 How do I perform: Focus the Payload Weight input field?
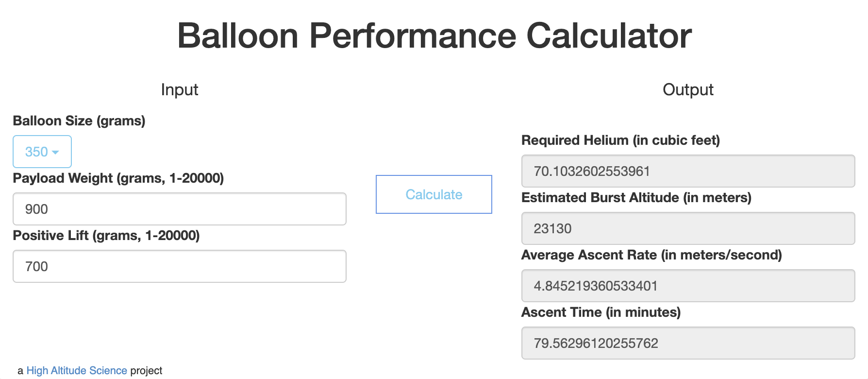pyautogui.click(x=179, y=209)
